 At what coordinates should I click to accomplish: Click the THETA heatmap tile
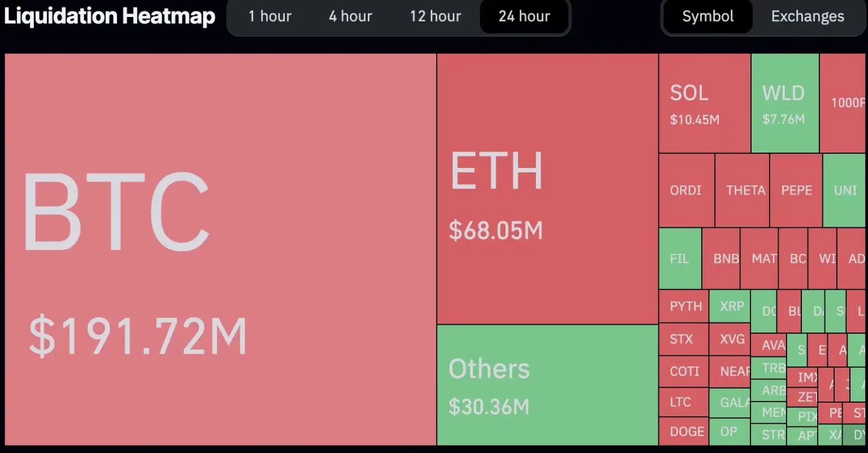tap(742, 191)
